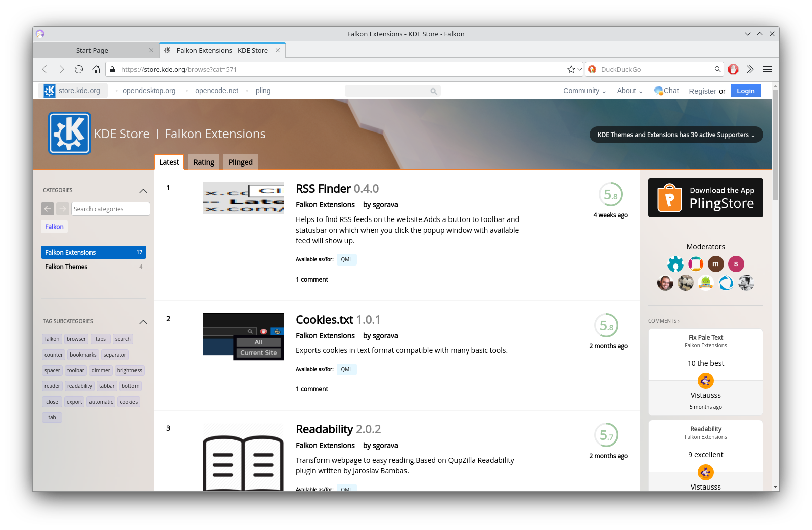812x530 pixels.
Task: Click the blue gear moderator avatar
Action: coord(675,264)
